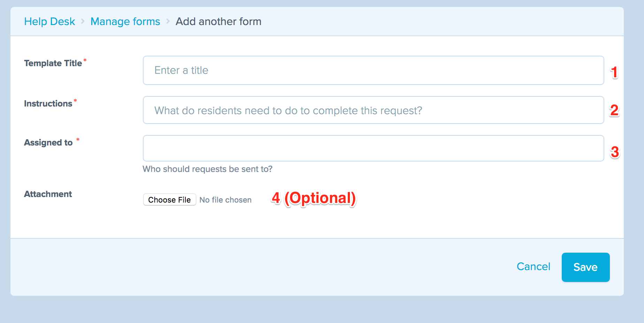This screenshot has width=644, height=323.
Task: Select the Add another form breadcrumb text
Action: [x=219, y=22]
